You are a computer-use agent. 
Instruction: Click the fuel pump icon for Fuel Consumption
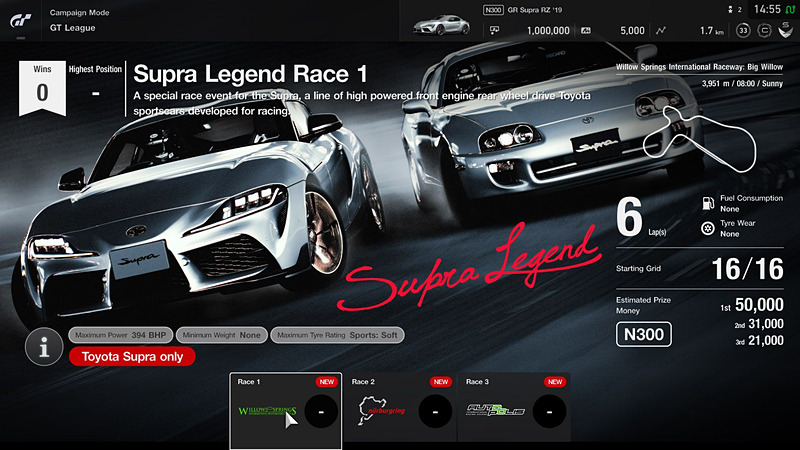pos(708,203)
